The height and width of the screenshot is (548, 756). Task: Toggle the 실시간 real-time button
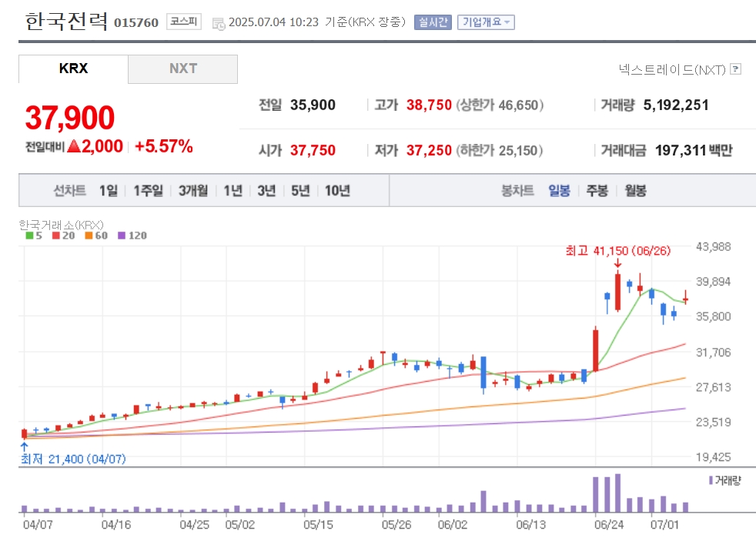433,22
